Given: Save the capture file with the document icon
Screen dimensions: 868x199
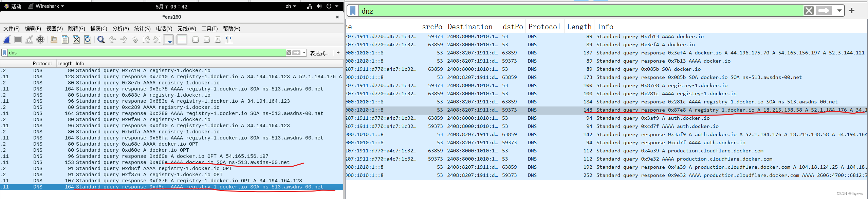Looking at the screenshot, I should coord(65,40).
